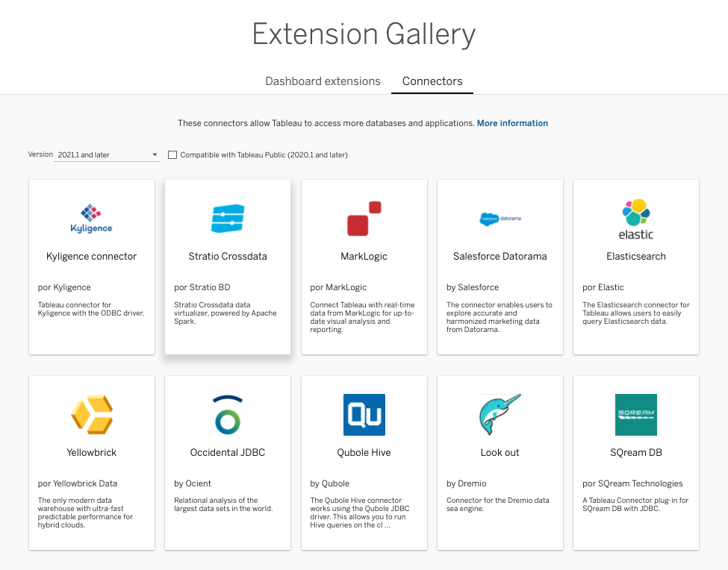Select the Stratio Crossdata blue logo

[228, 219]
